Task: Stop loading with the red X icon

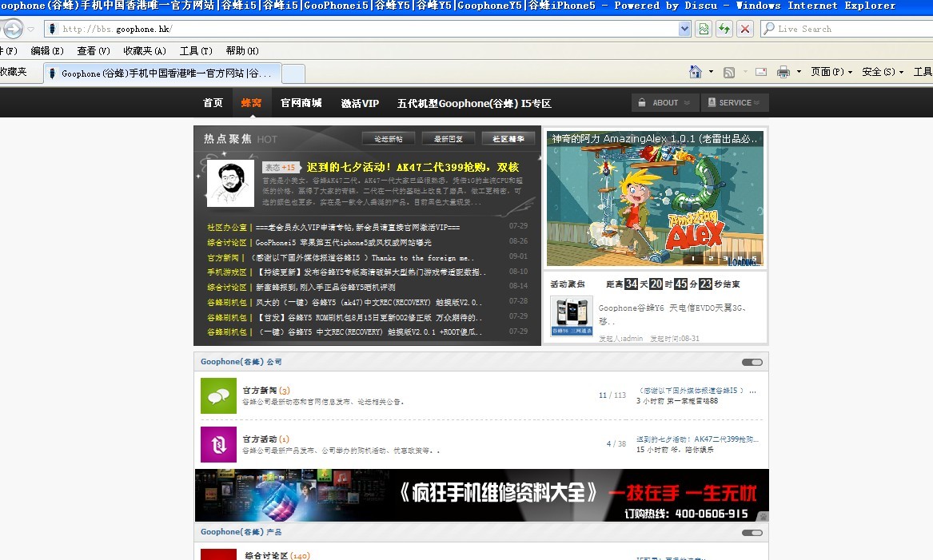Action: pyautogui.click(x=745, y=29)
